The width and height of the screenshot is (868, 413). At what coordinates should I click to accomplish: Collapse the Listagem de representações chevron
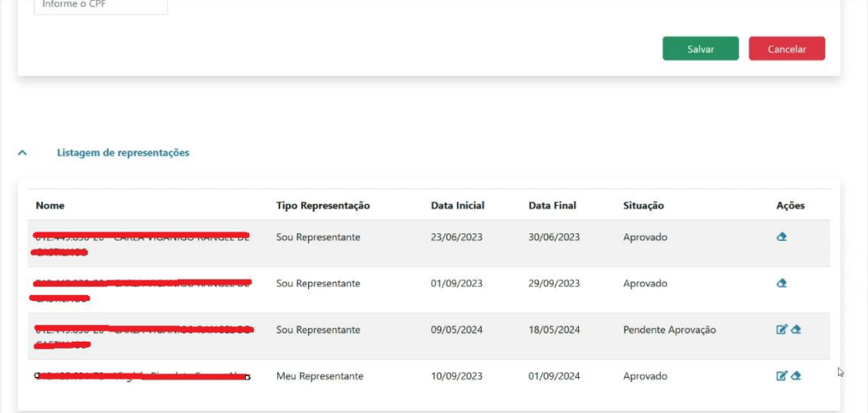tap(23, 153)
